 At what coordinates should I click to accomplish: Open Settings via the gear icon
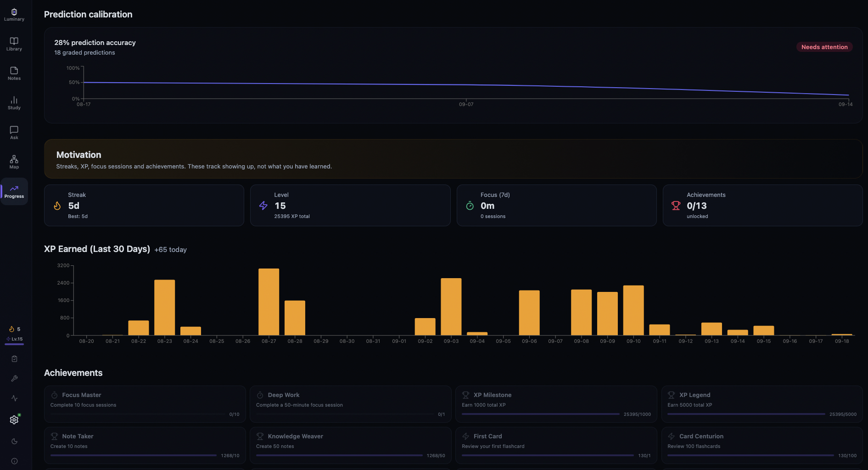14,420
